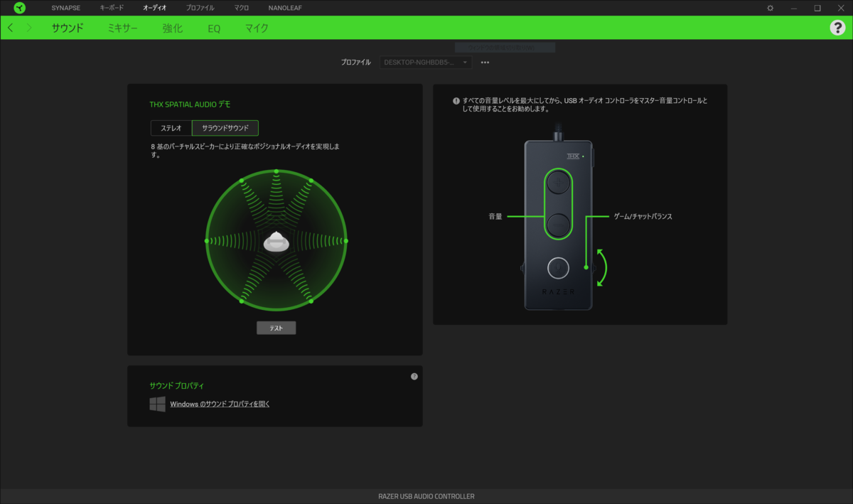Expand the DESKTOP-NGHBDB5 profile dropdown
853x504 pixels.
click(x=426, y=63)
